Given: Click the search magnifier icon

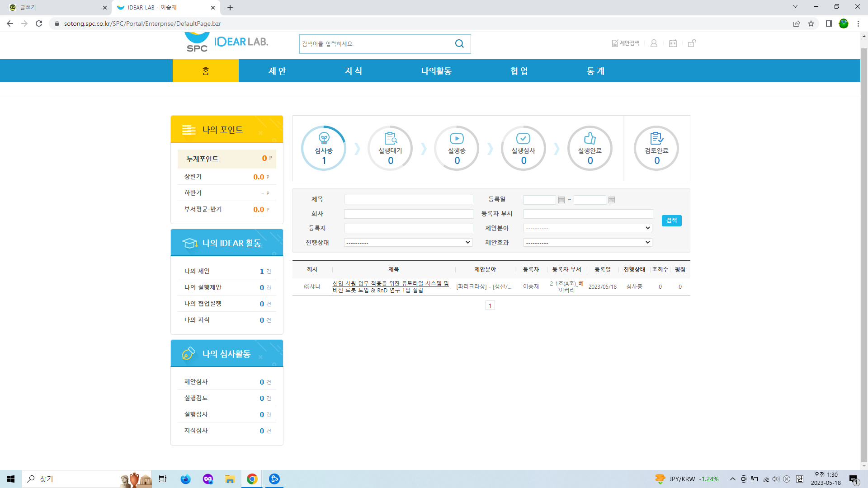Looking at the screenshot, I should pos(459,44).
